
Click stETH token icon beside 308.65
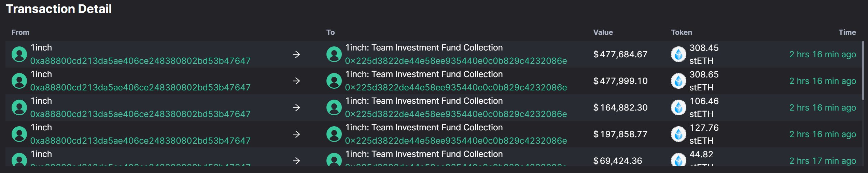(678, 81)
